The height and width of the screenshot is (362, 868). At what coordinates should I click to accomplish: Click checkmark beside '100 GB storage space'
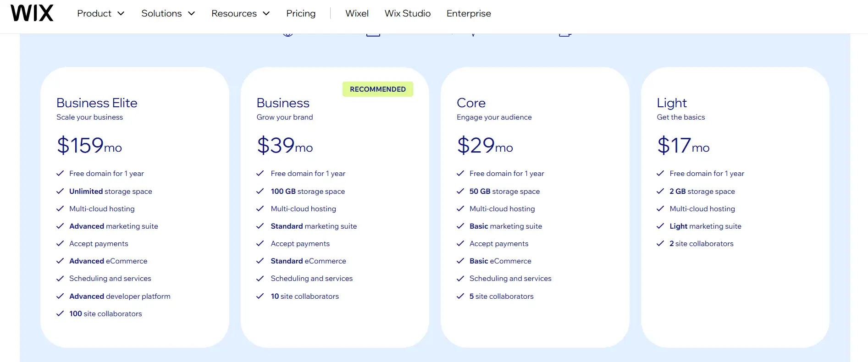[x=260, y=191]
